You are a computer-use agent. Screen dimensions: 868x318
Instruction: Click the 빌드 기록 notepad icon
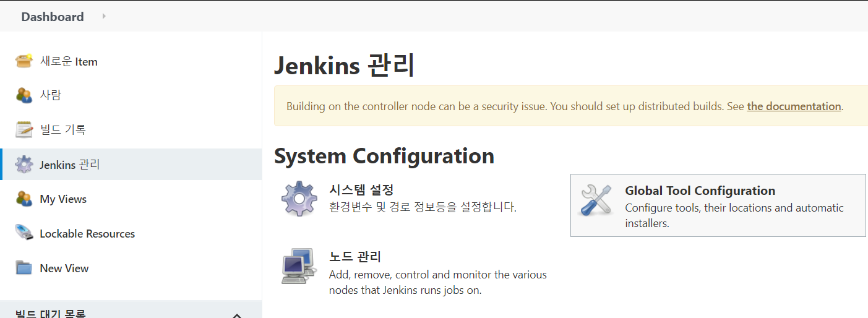pos(24,130)
